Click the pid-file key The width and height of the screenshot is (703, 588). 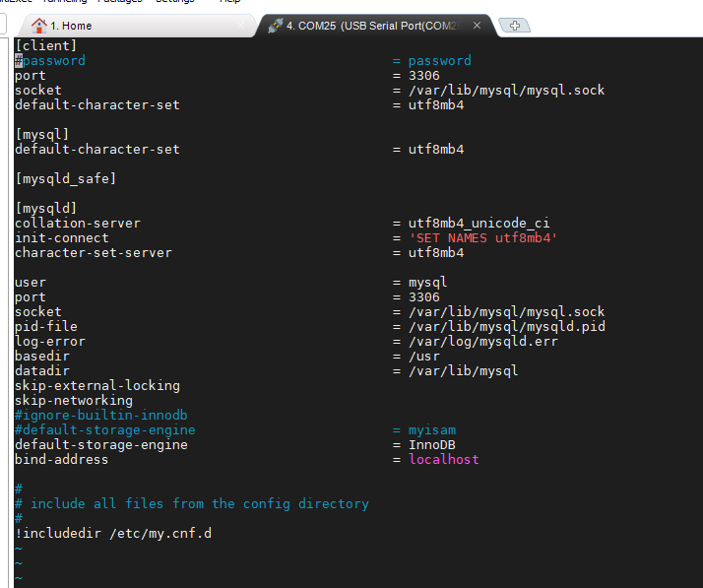click(x=46, y=326)
